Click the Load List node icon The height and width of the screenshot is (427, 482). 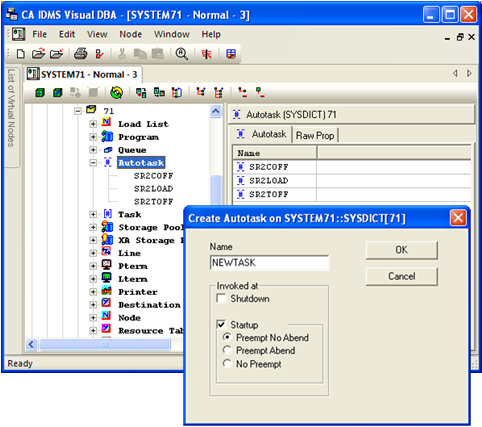[x=106, y=122]
